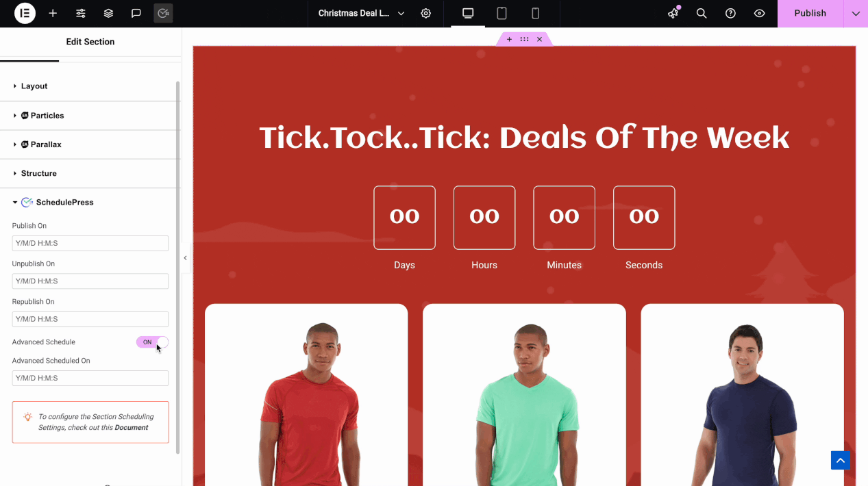Toggle the preview changes eye icon
Image resolution: width=868 pixels, height=486 pixels.
point(759,13)
